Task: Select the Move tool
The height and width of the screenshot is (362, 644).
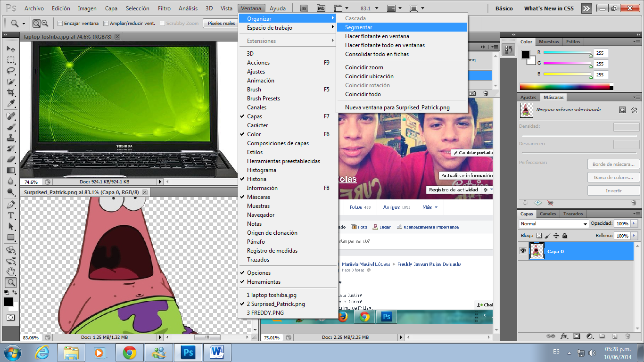Action: point(10,49)
